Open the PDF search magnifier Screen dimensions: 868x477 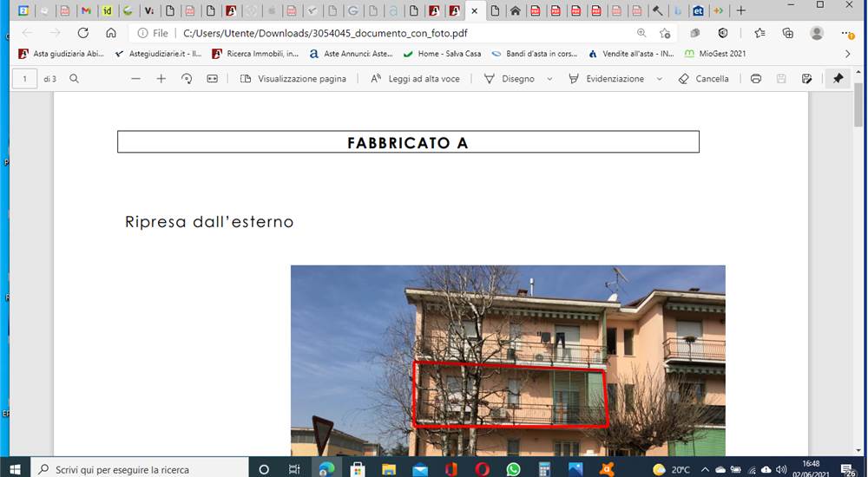74,79
